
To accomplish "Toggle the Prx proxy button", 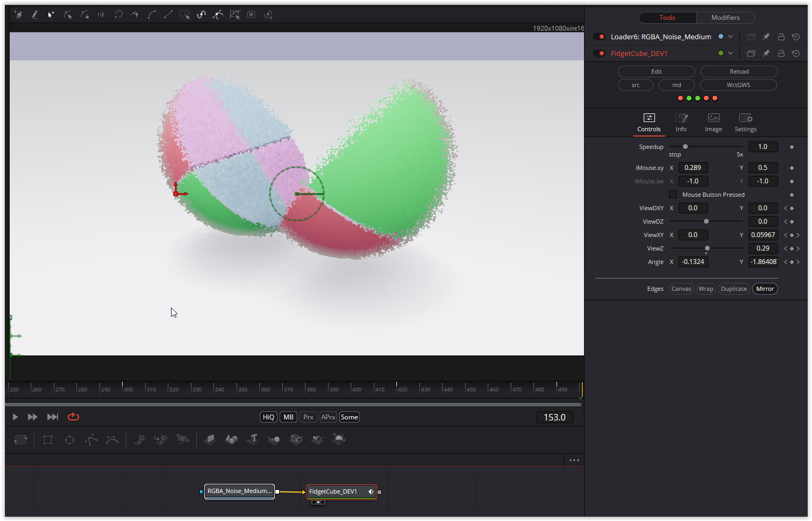I will (x=308, y=417).
